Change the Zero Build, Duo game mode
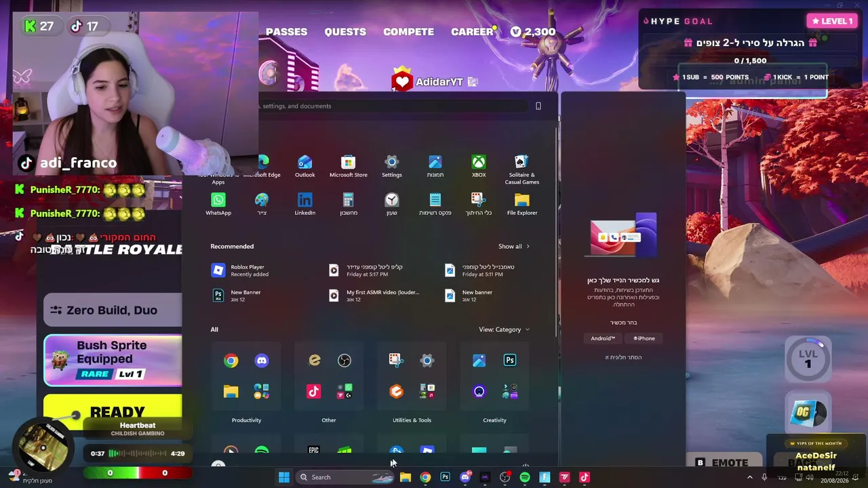This screenshot has width=868, height=488. tap(113, 310)
